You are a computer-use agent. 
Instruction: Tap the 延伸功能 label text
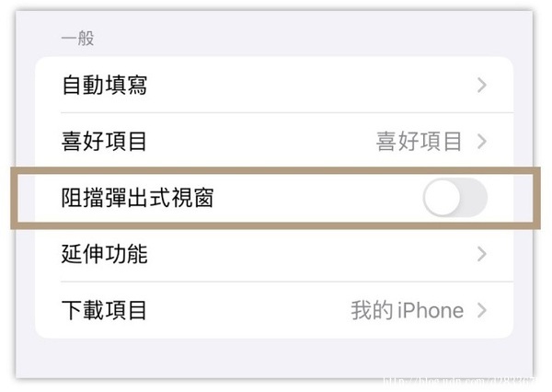click(104, 254)
